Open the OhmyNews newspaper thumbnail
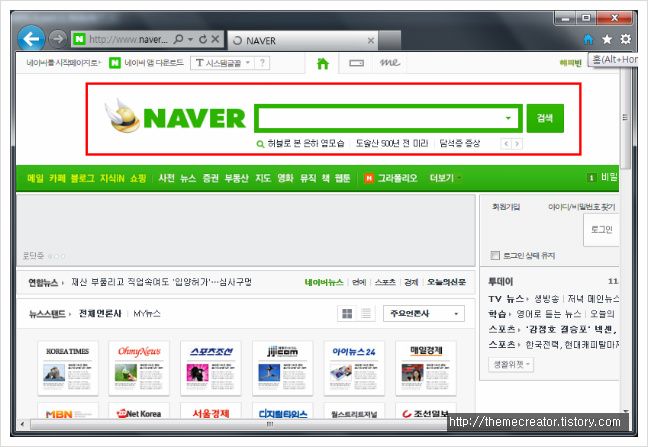 pos(139,368)
